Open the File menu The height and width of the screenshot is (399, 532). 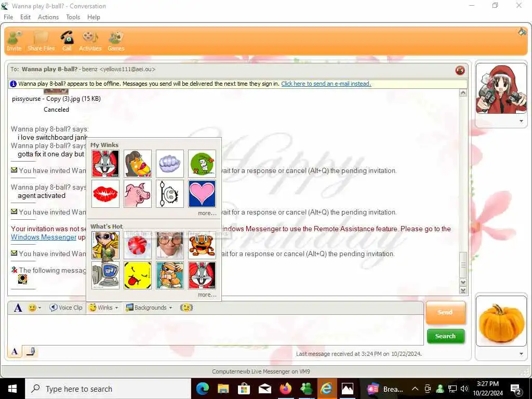click(x=8, y=17)
